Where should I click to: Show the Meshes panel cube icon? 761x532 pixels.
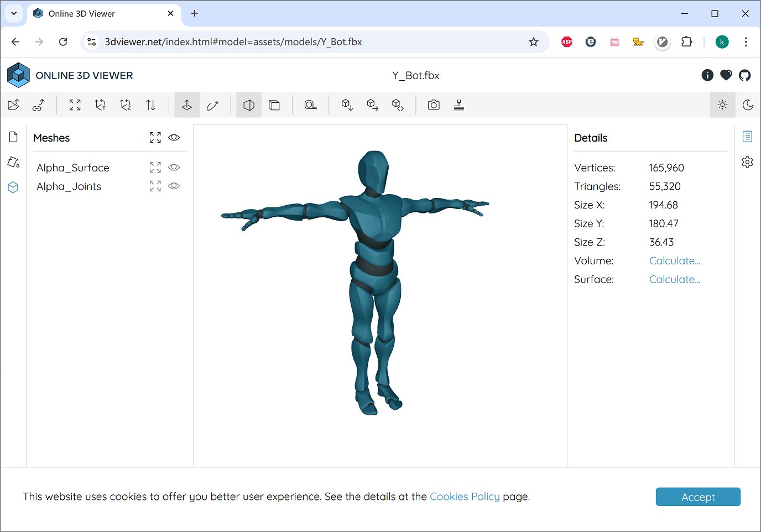coord(13,187)
